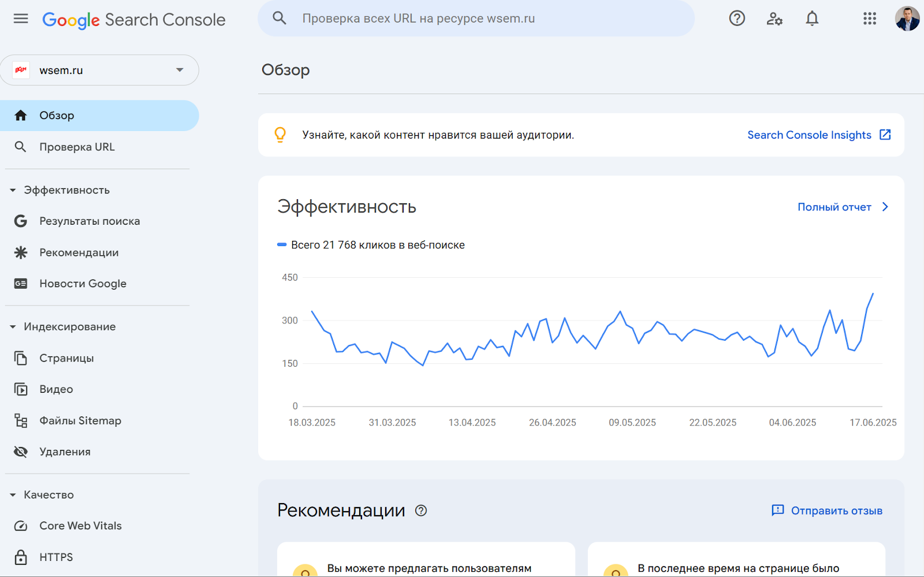
Task: Click the Обзор page heading
Action: coord(286,70)
